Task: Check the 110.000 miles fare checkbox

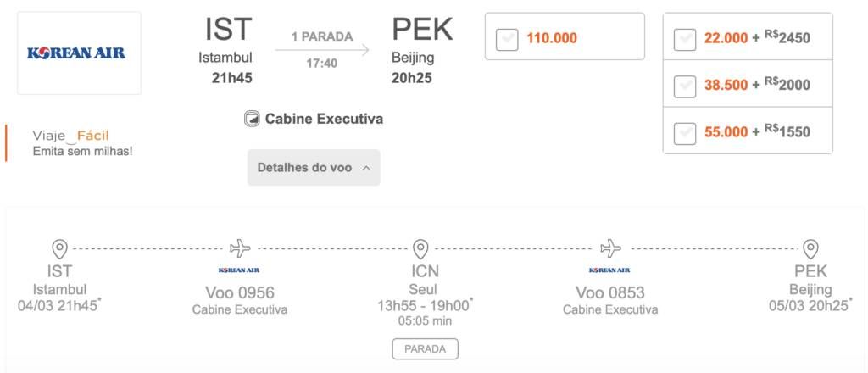Action: tap(507, 39)
